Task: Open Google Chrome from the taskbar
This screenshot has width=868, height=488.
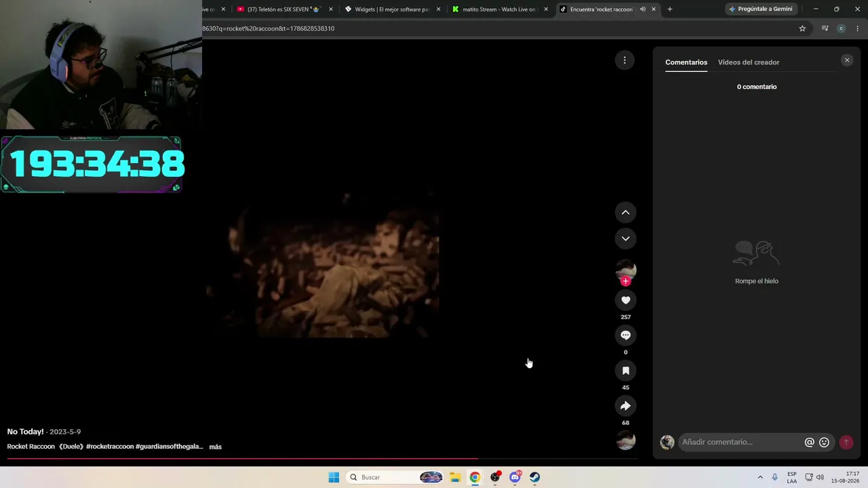Action: click(475, 477)
